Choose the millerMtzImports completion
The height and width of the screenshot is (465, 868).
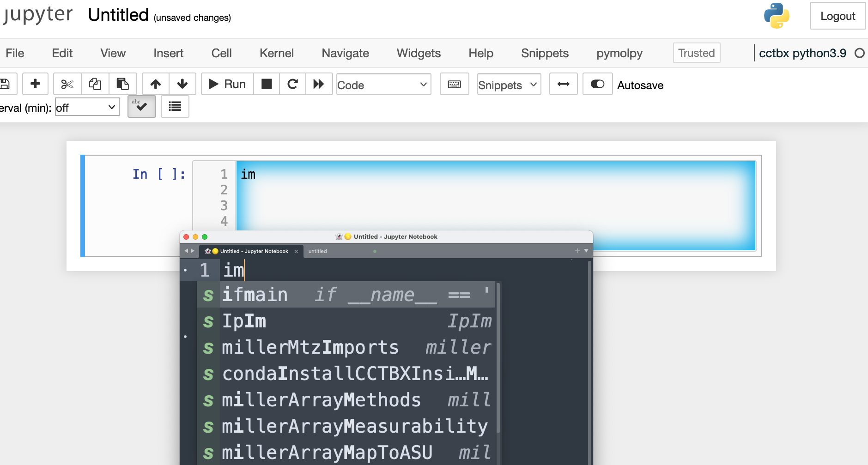tap(346, 347)
